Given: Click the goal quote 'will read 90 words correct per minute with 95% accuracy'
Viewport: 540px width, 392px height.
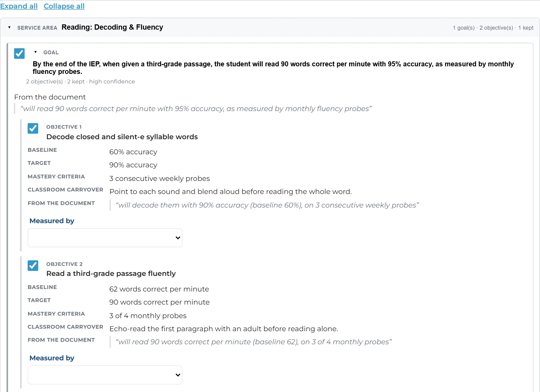Looking at the screenshot, I should point(196,109).
